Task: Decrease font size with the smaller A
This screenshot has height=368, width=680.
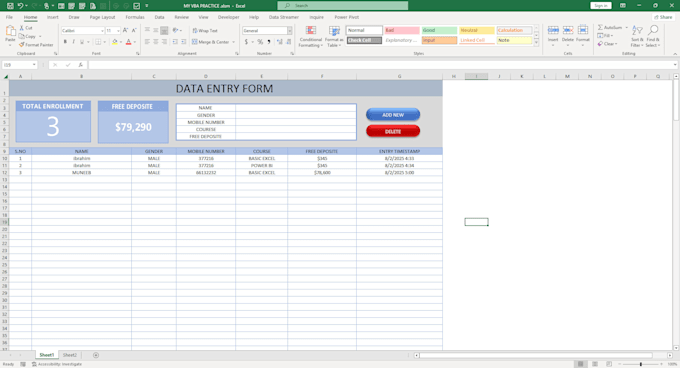Action: point(134,30)
